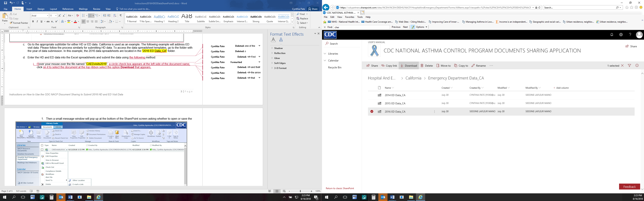Screen dimensions: 644x201
Task: Toggle Italic formatting in Word
Action: (37, 22)
